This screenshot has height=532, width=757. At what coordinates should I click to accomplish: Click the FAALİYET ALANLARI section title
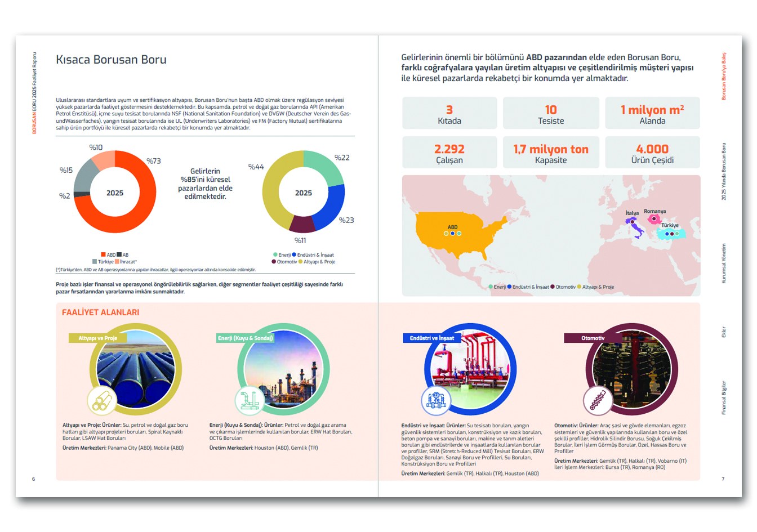coord(101,312)
